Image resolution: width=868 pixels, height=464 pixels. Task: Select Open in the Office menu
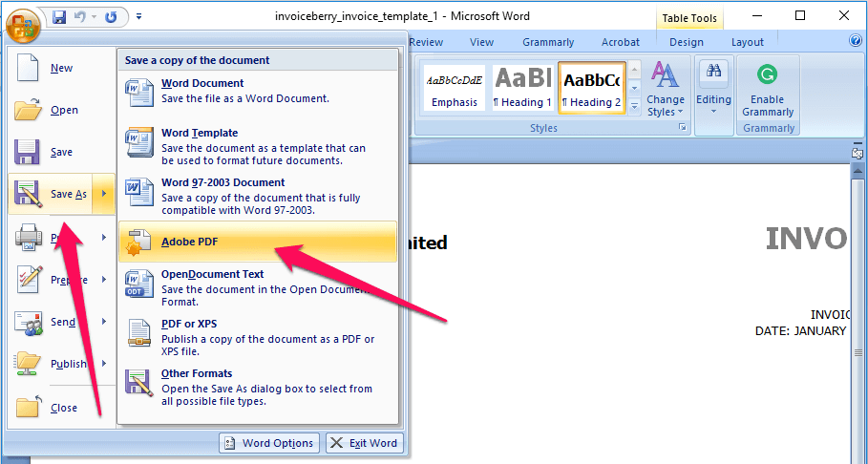[61, 110]
